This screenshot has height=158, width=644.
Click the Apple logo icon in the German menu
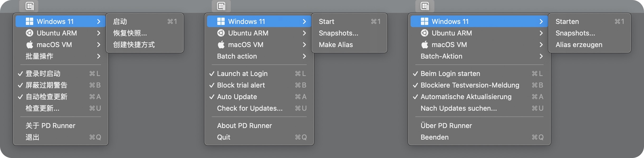424,45
